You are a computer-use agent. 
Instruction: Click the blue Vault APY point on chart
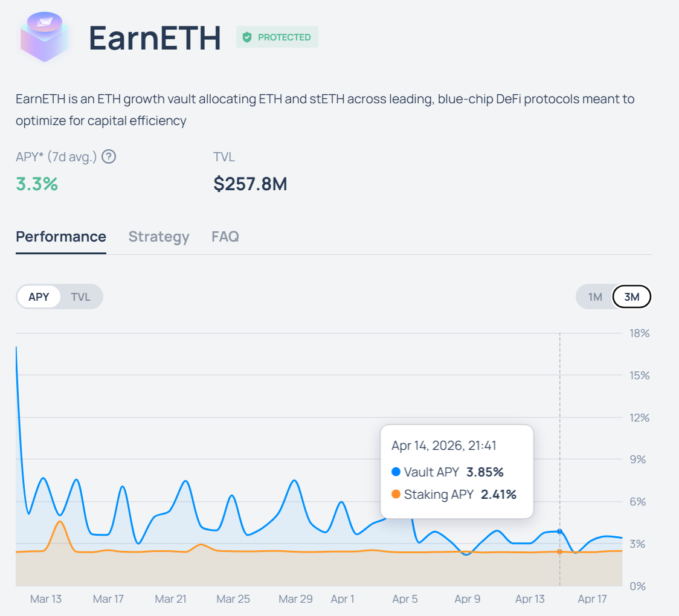[x=560, y=531]
